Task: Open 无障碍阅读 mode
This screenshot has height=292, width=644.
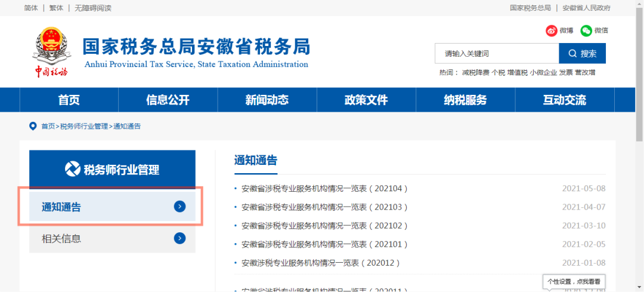Action: pyautogui.click(x=93, y=8)
